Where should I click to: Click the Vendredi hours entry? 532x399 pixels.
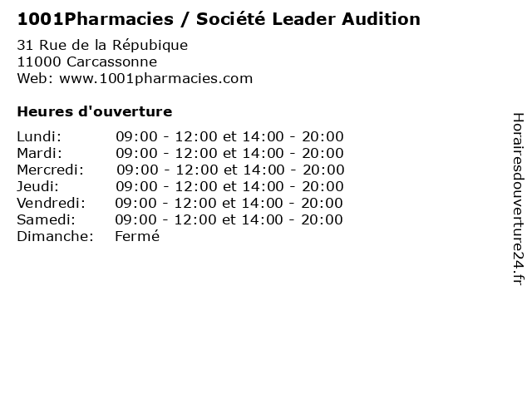[x=229, y=203]
